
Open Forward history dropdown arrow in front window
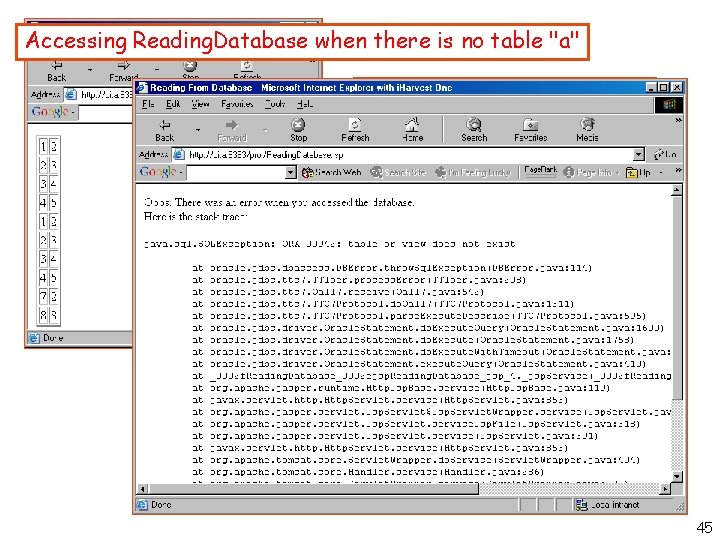click(265, 130)
